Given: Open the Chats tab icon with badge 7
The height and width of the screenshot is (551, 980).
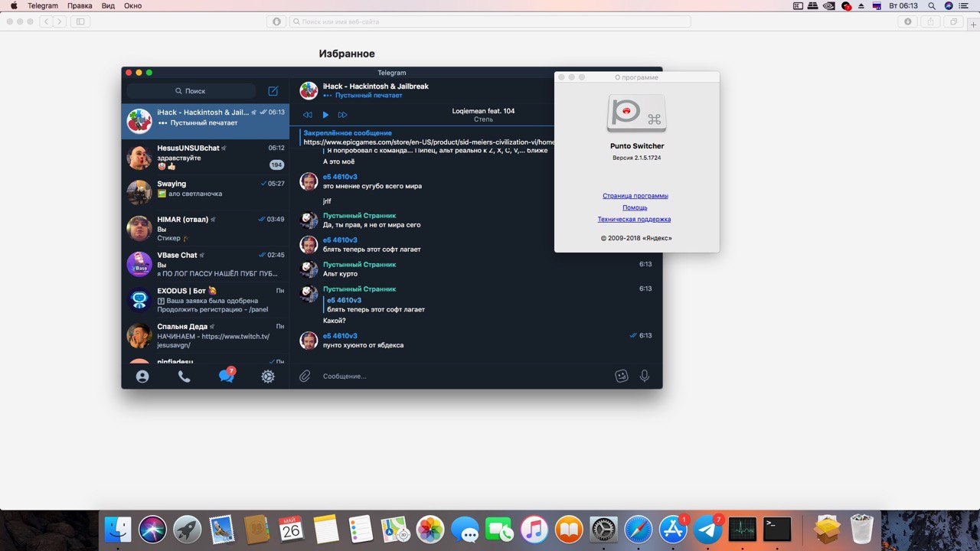Looking at the screenshot, I should pos(227,375).
